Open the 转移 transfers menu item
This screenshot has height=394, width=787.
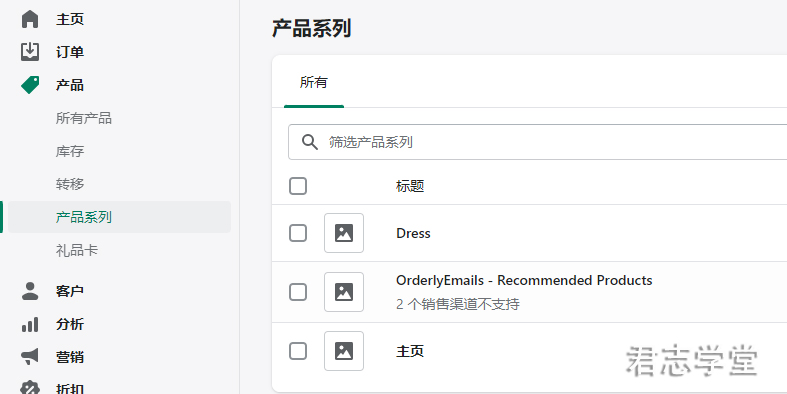(70, 184)
